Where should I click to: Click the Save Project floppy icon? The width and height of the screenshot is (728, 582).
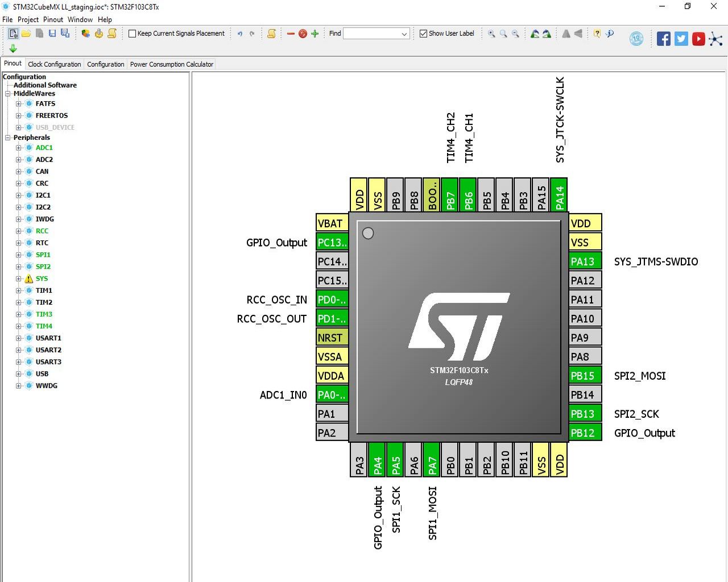(52, 34)
